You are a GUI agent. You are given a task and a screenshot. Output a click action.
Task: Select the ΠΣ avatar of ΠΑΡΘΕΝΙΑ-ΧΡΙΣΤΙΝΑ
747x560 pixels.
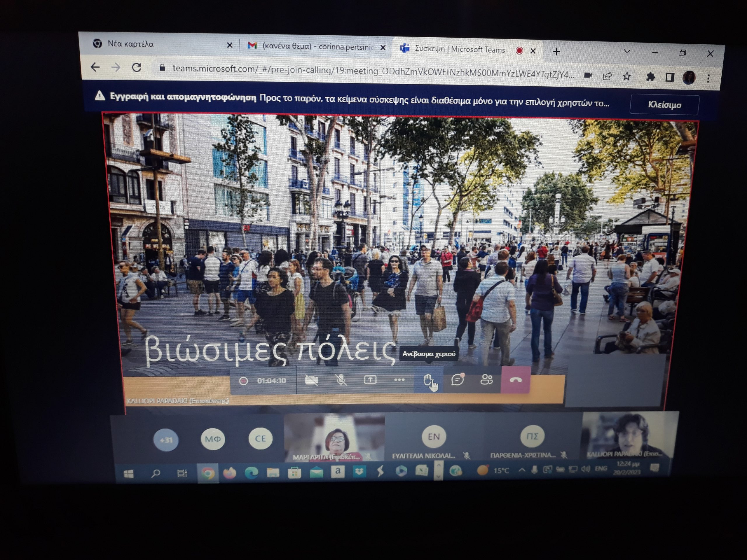point(532,436)
